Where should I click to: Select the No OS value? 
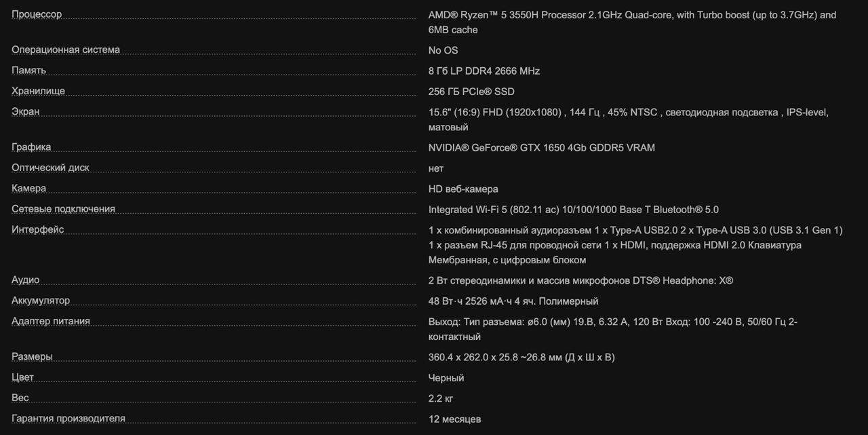click(443, 50)
